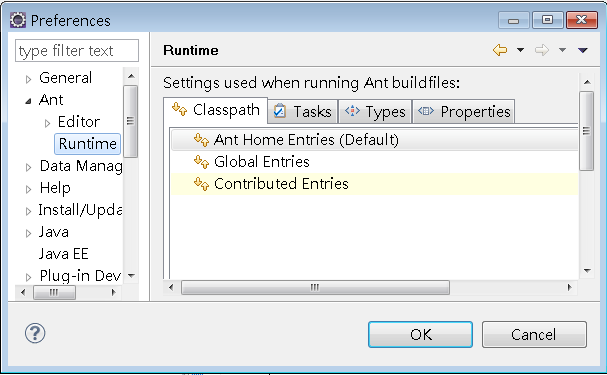Confirm with the OK button

point(420,334)
